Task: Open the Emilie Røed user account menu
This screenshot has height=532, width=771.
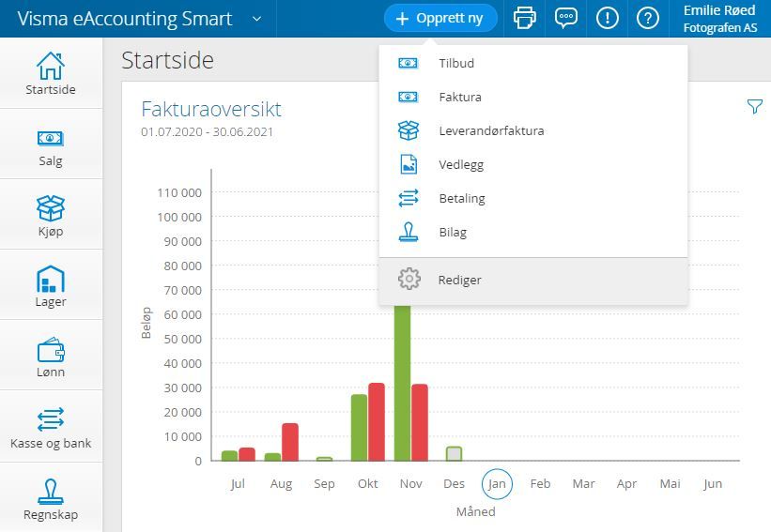Action: (x=720, y=19)
